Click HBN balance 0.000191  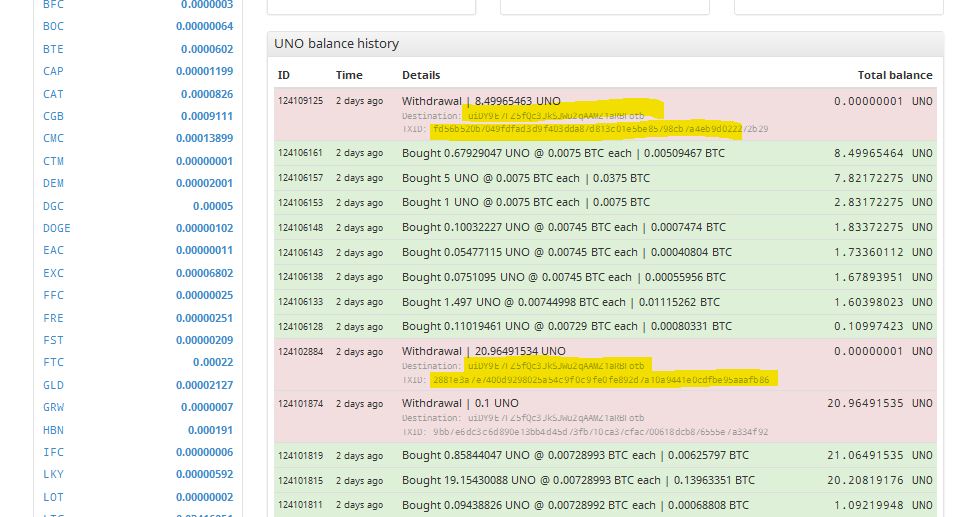[211, 430]
